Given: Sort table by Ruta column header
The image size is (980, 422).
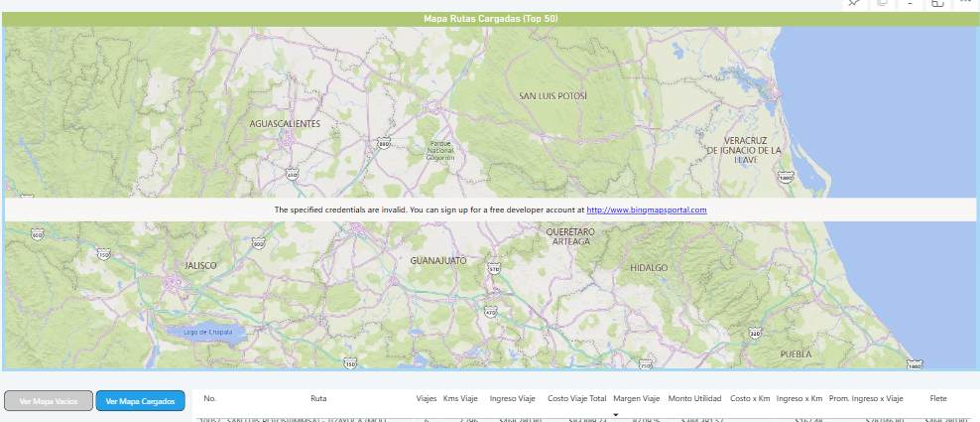Looking at the screenshot, I should (318, 399).
